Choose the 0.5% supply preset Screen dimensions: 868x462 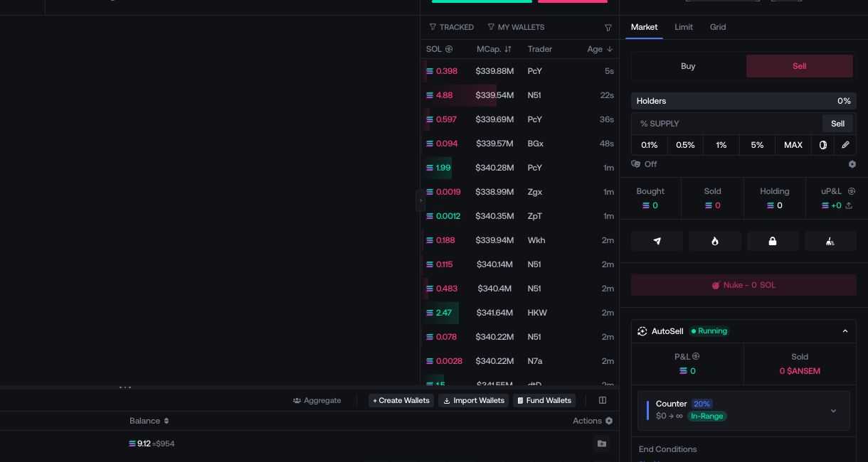[x=685, y=145]
